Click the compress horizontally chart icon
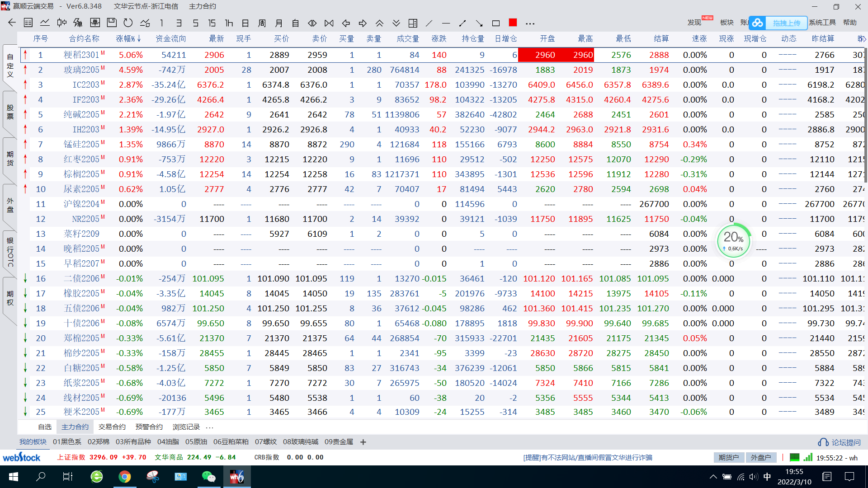 (x=329, y=23)
